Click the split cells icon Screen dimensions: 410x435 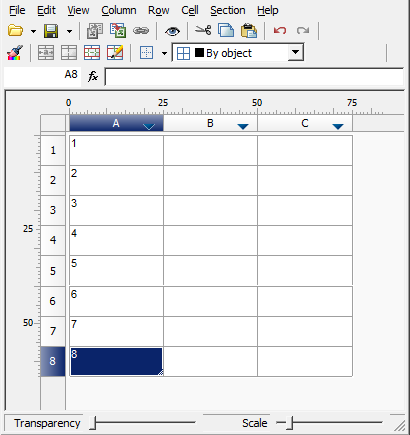point(69,53)
